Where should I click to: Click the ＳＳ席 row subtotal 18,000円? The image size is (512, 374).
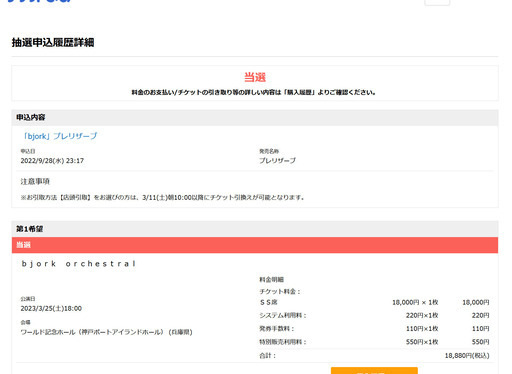(x=476, y=302)
